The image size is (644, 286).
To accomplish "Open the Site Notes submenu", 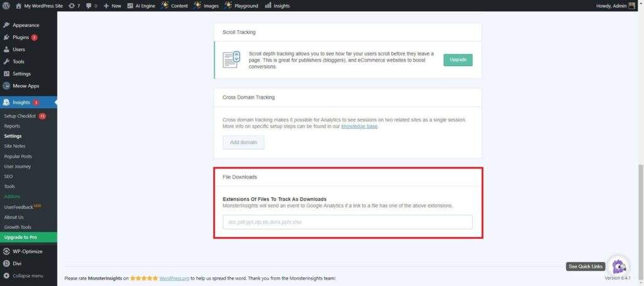I will pos(15,146).
